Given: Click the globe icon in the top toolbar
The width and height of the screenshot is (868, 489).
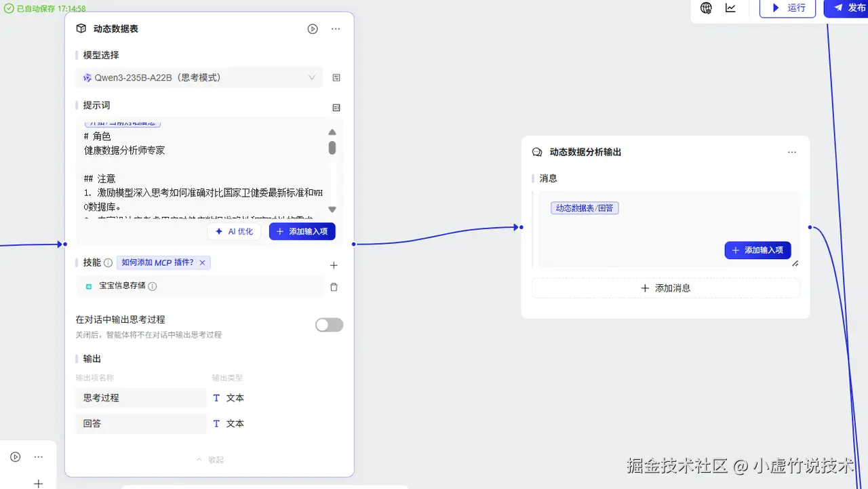Looking at the screenshot, I should pos(706,8).
